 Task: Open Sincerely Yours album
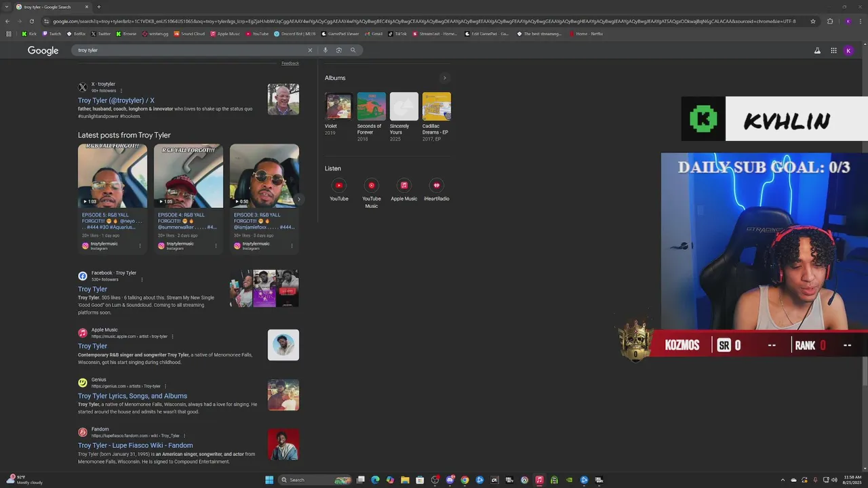(x=404, y=106)
